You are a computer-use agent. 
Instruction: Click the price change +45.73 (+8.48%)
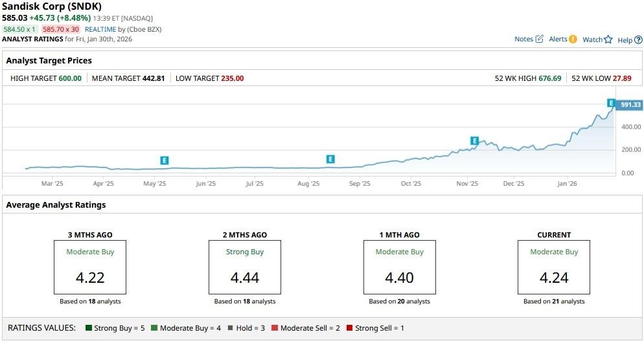[60, 18]
